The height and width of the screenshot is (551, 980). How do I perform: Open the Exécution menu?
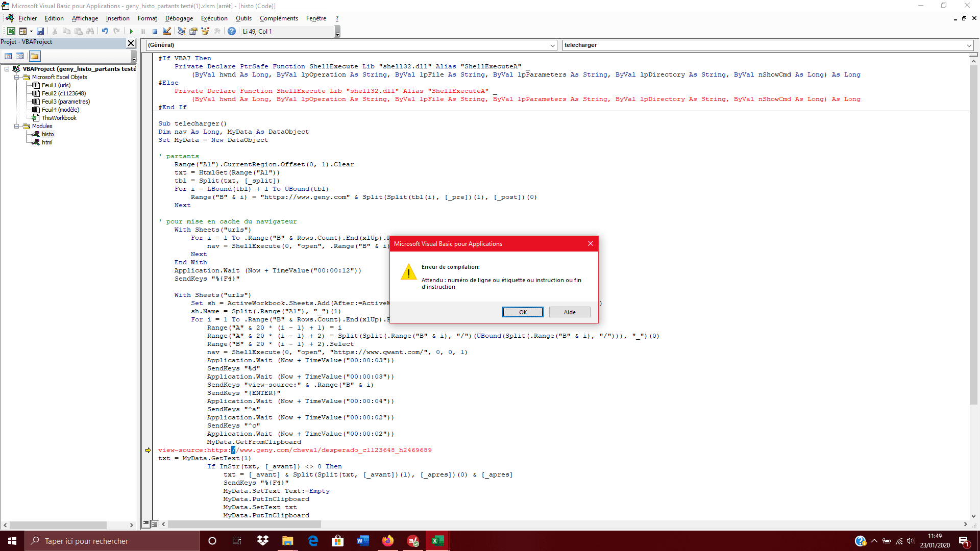tap(214, 18)
